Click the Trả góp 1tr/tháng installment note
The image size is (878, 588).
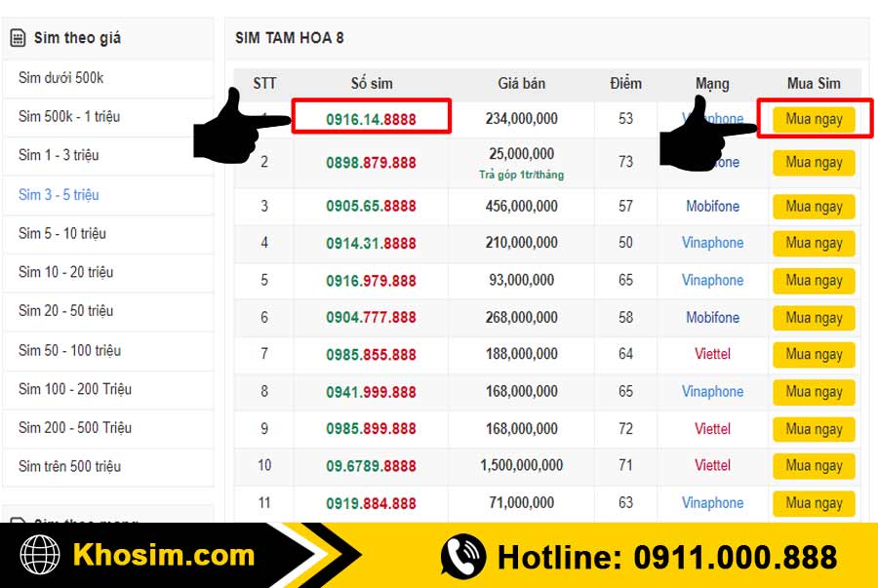521,176
